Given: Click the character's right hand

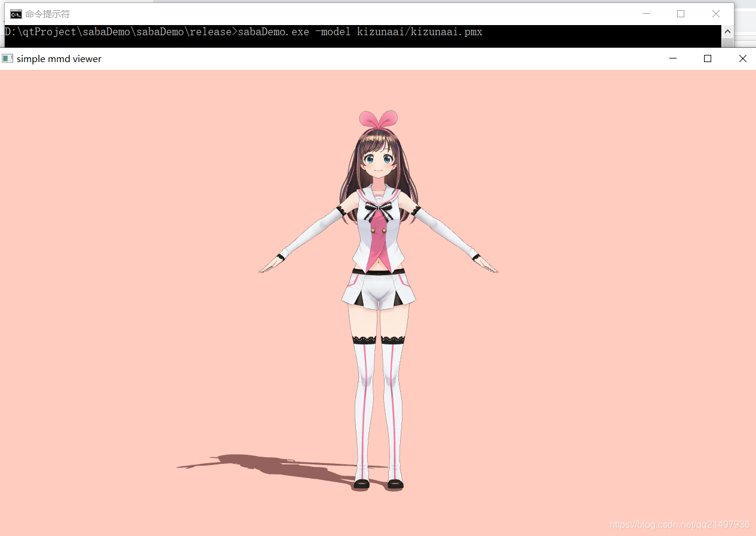Looking at the screenshot, I should coord(272,264).
